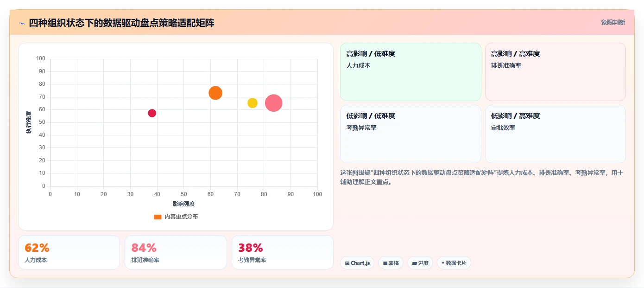Click the 表格 tag
Image resolution: width=644 pixels, height=288 pixels.
391,263
